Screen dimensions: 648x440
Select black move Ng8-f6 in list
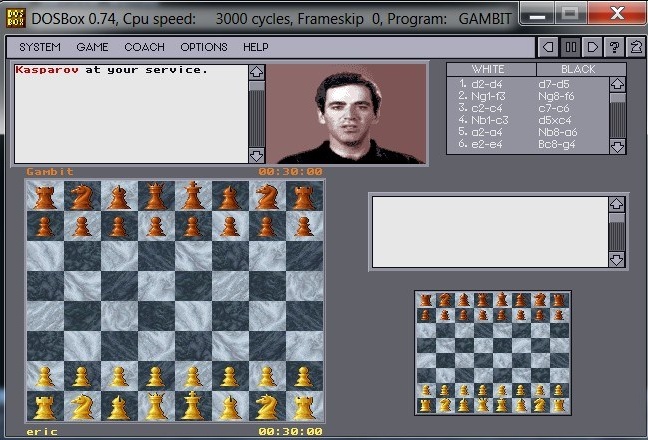coord(556,96)
